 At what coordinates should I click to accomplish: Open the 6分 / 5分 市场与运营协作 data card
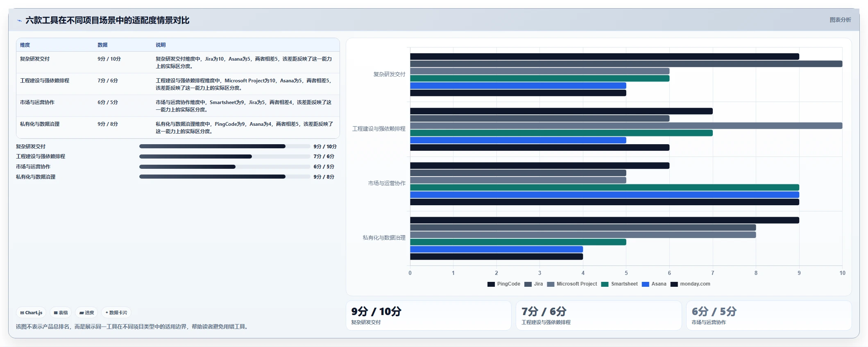pyautogui.click(x=769, y=315)
